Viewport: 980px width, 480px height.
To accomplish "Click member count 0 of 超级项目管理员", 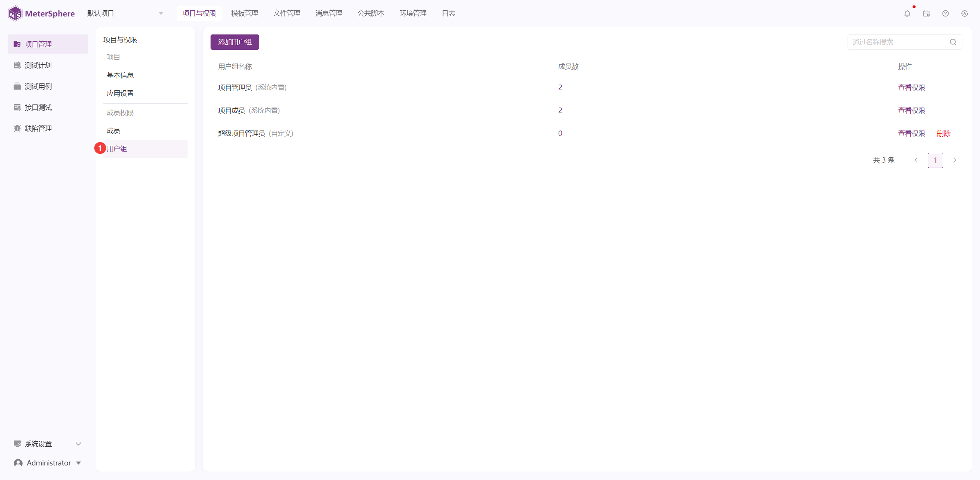I will click(x=560, y=134).
